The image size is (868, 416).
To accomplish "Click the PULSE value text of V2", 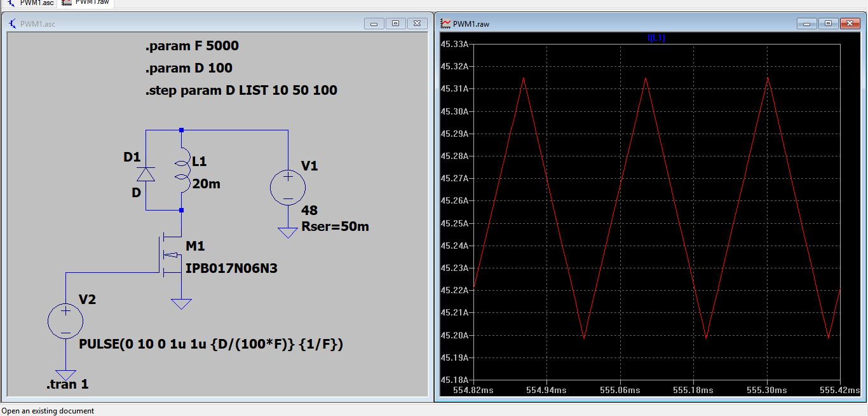I will coord(211,344).
